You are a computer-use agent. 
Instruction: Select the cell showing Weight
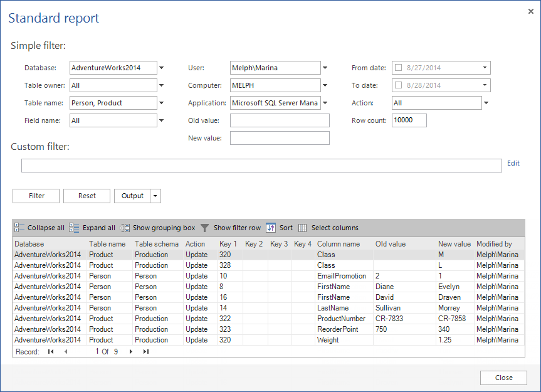pos(344,340)
